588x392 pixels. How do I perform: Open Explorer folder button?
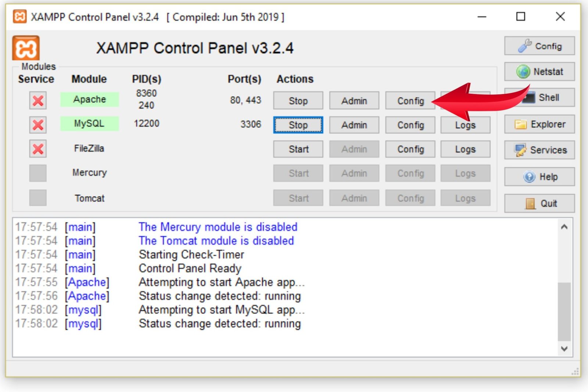[x=539, y=124]
